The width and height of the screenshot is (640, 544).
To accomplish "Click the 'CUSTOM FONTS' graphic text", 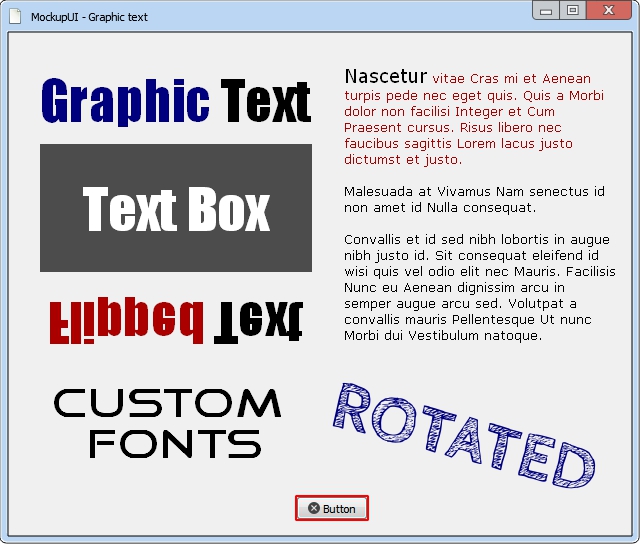I will click(167, 423).
